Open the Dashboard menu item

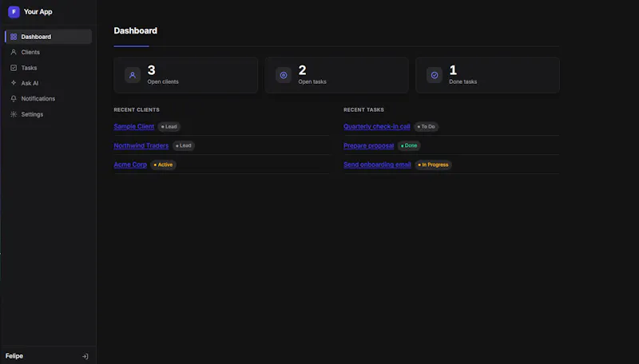click(49, 37)
